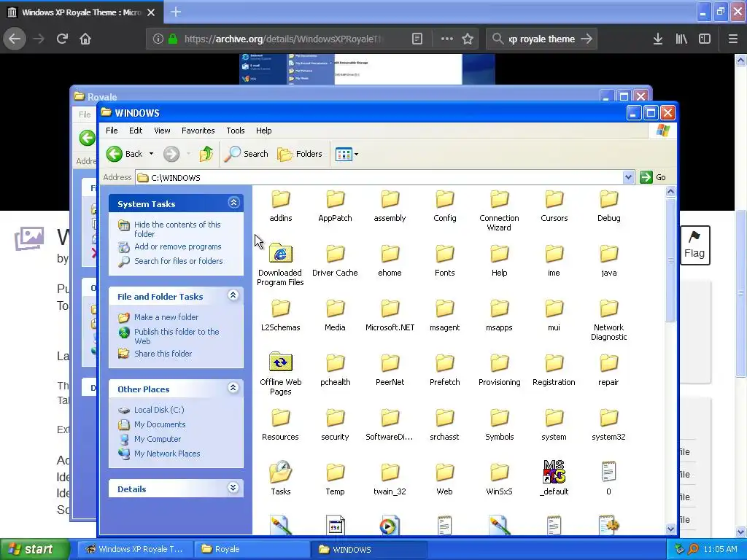Switch to Royale taskbar button
The height and width of the screenshot is (560, 747).
pyautogui.click(x=252, y=550)
